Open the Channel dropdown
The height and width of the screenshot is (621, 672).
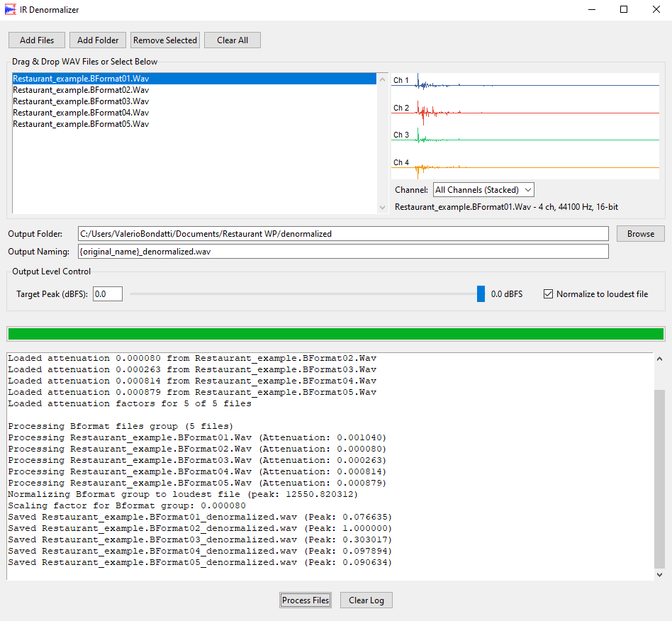point(483,190)
